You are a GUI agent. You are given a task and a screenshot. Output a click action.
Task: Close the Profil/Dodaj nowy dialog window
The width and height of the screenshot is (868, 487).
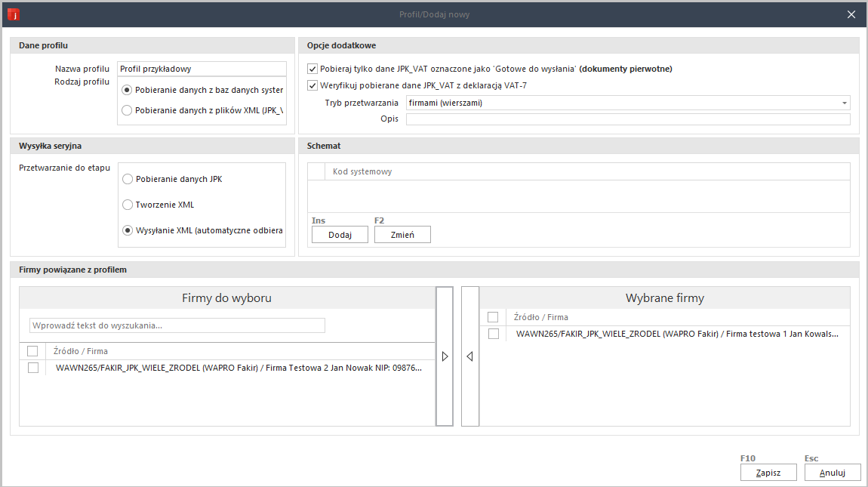(x=851, y=14)
